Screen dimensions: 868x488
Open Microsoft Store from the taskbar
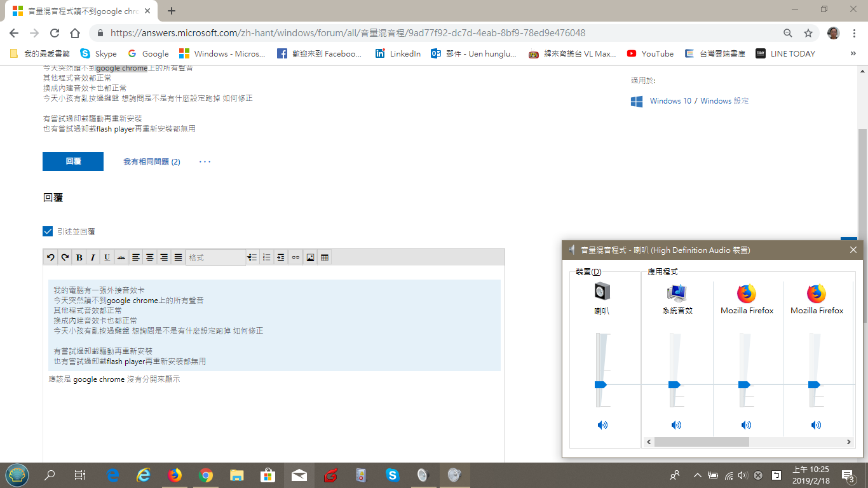268,475
